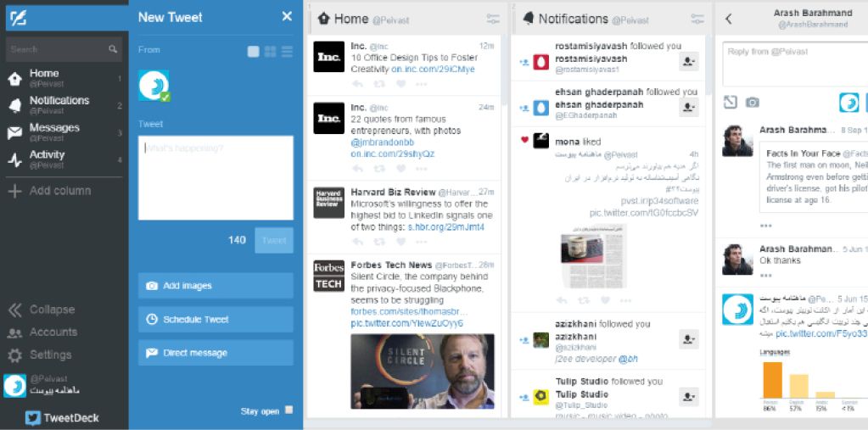The image size is (868, 430).
Task: Open @jmbrandonbb mention link
Action: click(382, 142)
